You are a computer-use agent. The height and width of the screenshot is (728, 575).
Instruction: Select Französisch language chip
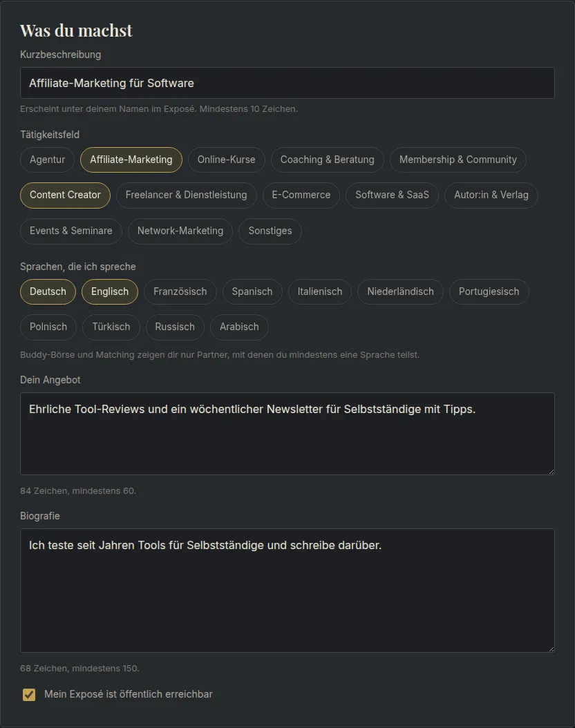[180, 291]
